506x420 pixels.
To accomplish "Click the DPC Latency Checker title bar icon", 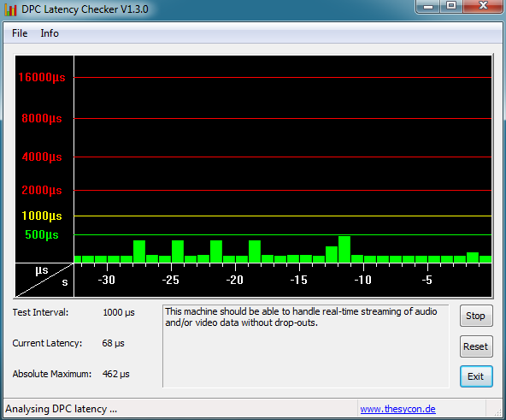I will pos(10,9).
